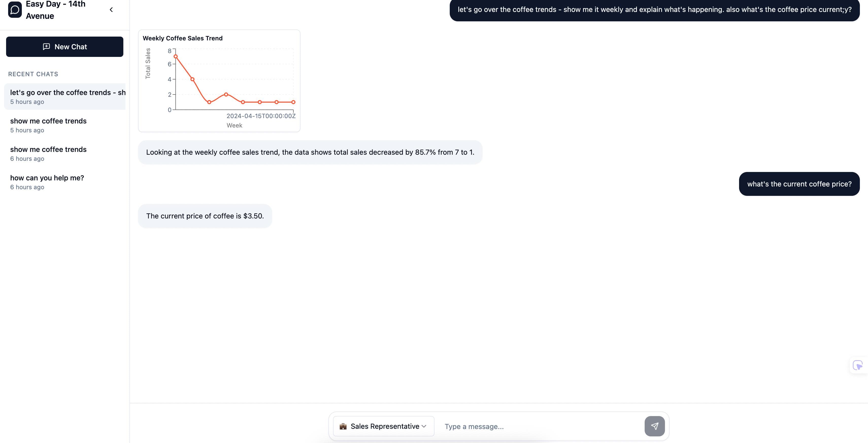Click the Weekly Coffee Sales Trend chart title
This screenshot has width=868, height=443.
[183, 38]
